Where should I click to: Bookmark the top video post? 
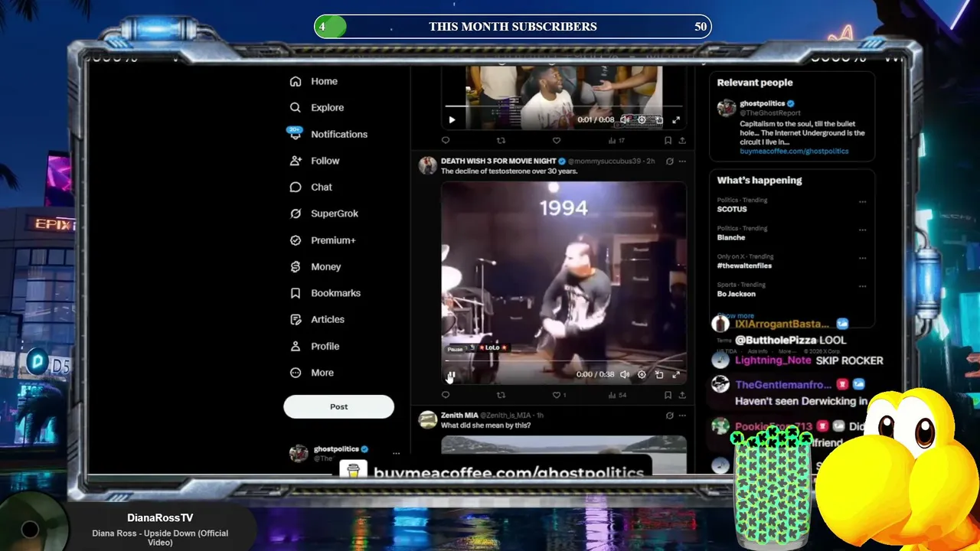tap(668, 140)
